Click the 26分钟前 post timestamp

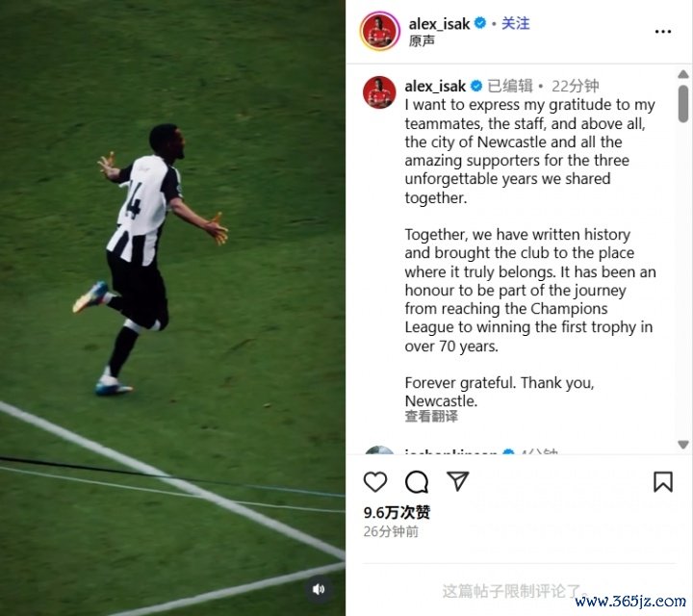pos(391,531)
